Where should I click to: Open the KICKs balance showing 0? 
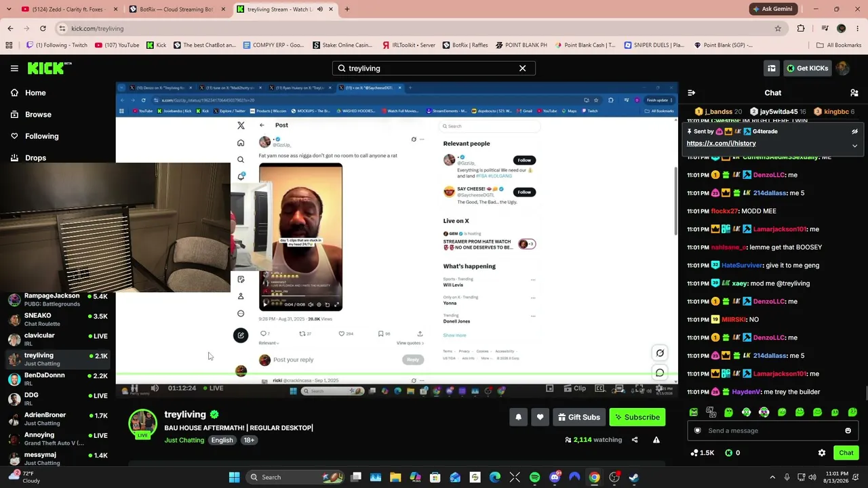pos(732,453)
